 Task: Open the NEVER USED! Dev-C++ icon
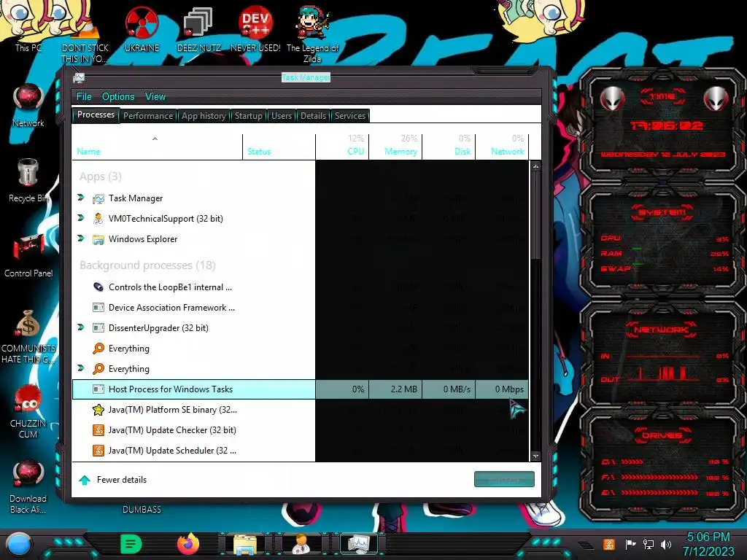255,28
